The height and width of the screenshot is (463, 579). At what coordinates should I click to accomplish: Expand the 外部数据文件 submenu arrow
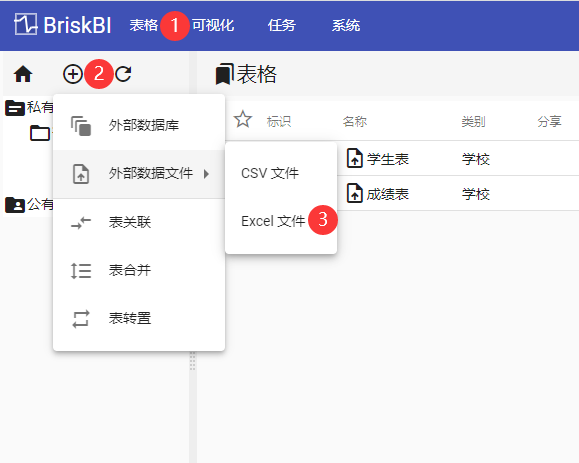coord(206,174)
